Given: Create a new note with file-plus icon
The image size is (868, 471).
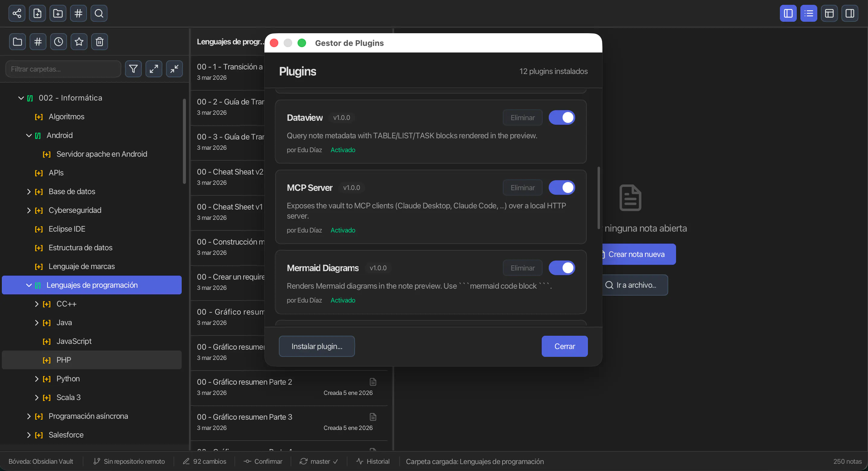Looking at the screenshot, I should tap(37, 14).
